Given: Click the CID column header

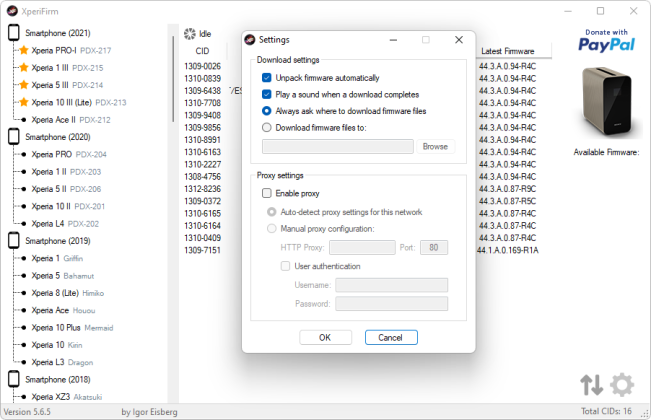Looking at the screenshot, I should [203, 51].
